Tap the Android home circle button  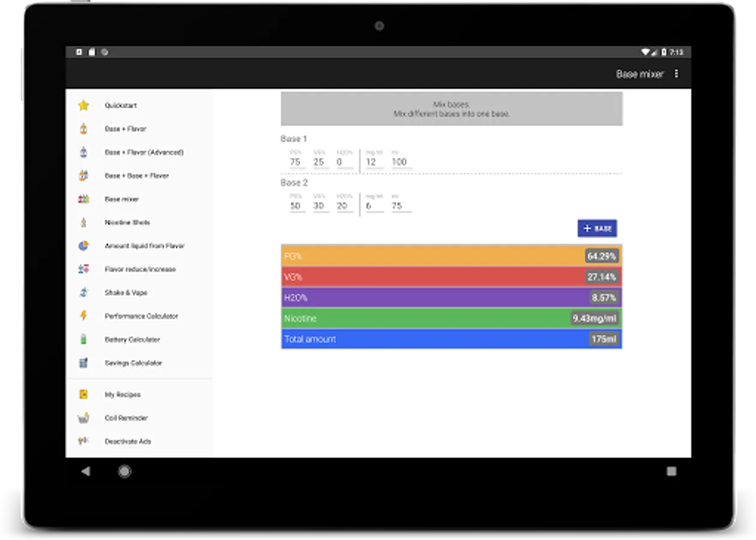tap(124, 472)
